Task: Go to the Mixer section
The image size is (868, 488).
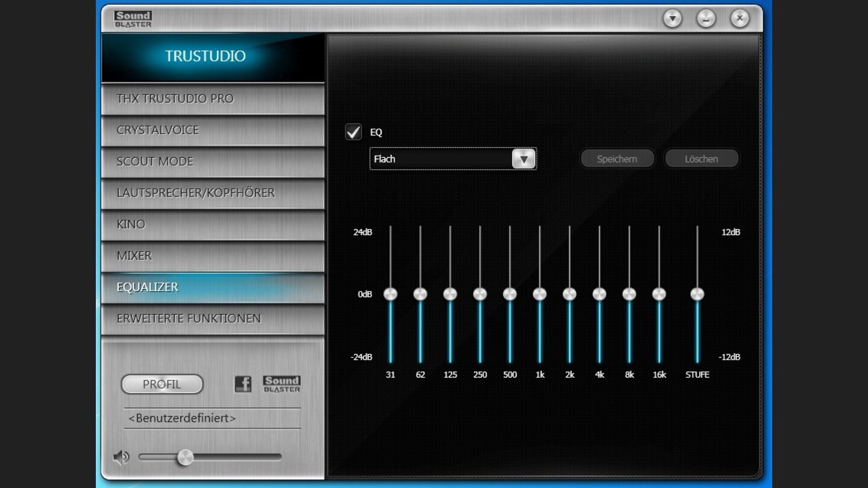Action: [213, 255]
